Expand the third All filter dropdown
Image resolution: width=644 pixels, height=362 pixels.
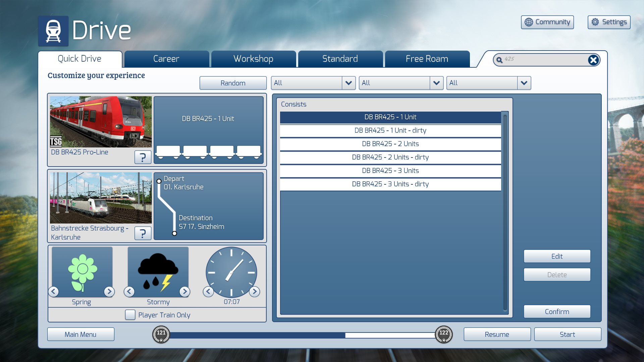tap(524, 83)
